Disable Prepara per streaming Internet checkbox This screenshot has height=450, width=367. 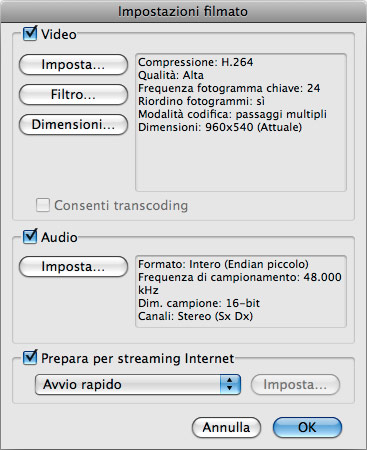30,358
